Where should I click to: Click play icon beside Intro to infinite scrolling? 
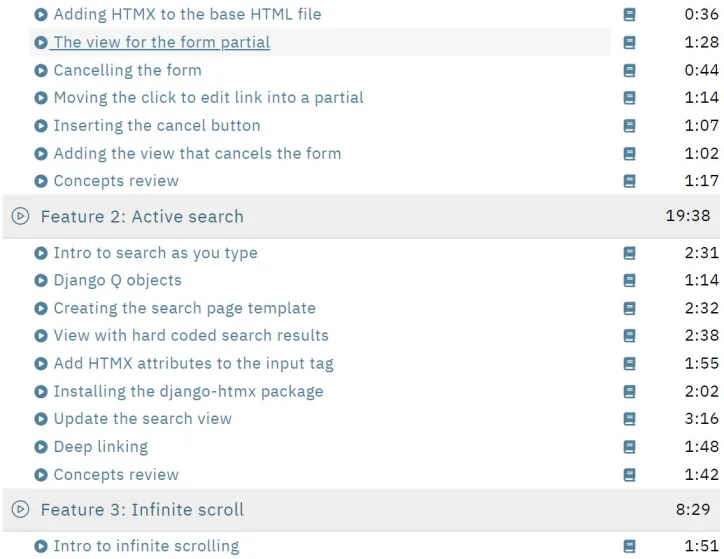pos(41,546)
